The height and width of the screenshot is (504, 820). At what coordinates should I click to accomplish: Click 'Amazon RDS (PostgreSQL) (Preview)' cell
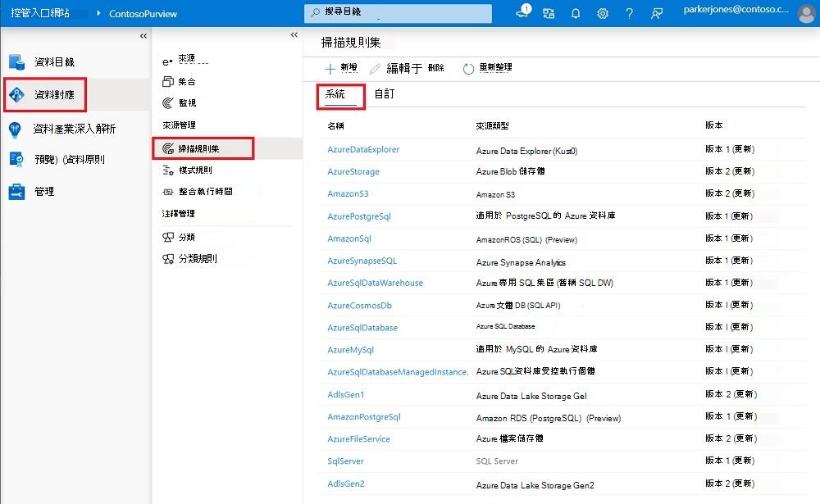548,418
